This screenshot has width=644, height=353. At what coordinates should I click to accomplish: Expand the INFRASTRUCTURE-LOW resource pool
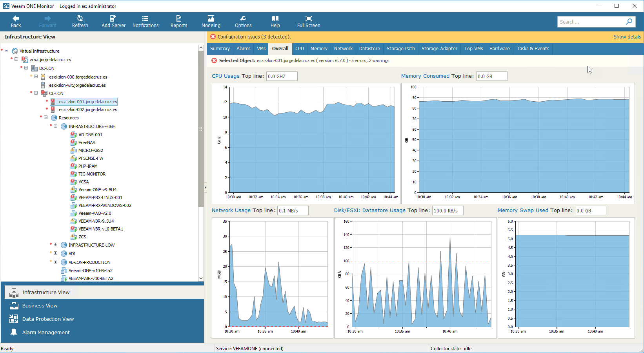55,245
